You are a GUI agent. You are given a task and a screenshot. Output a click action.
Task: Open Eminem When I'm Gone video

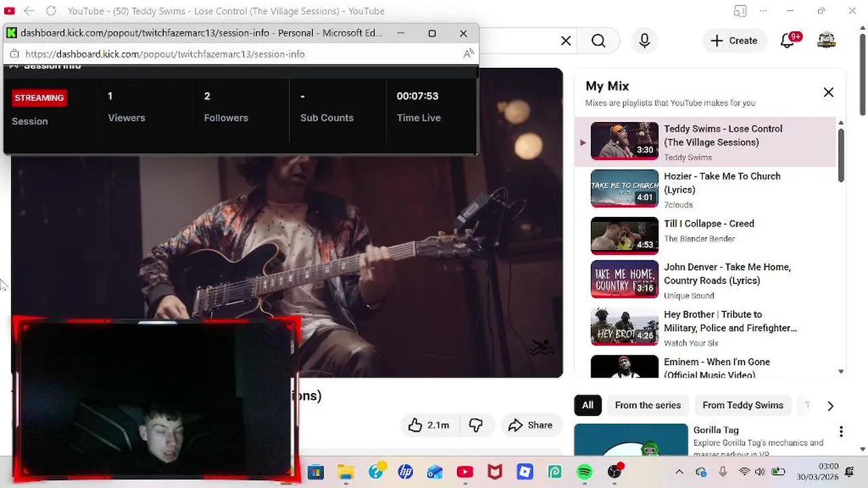(717, 368)
